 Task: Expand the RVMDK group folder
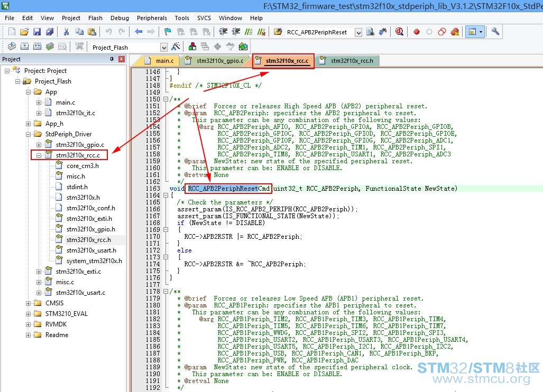[29, 324]
